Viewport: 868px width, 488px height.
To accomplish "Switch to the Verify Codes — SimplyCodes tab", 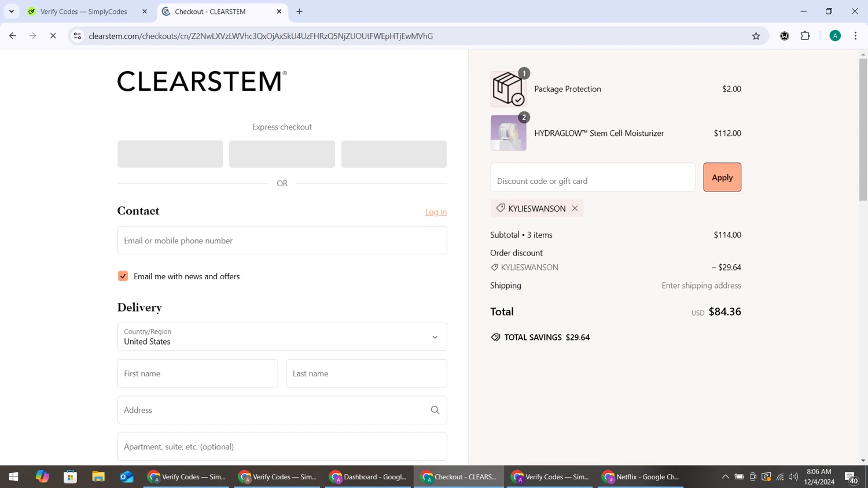I will [83, 12].
